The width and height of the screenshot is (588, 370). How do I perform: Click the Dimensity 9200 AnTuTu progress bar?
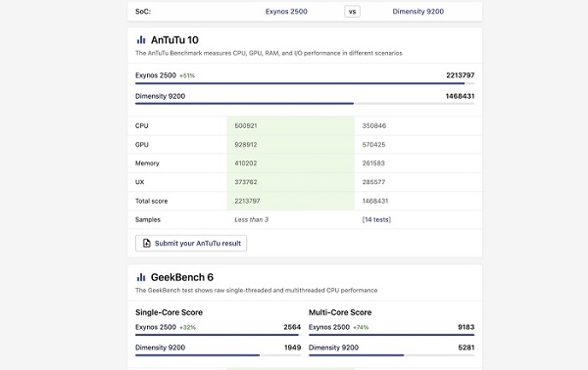click(x=305, y=104)
